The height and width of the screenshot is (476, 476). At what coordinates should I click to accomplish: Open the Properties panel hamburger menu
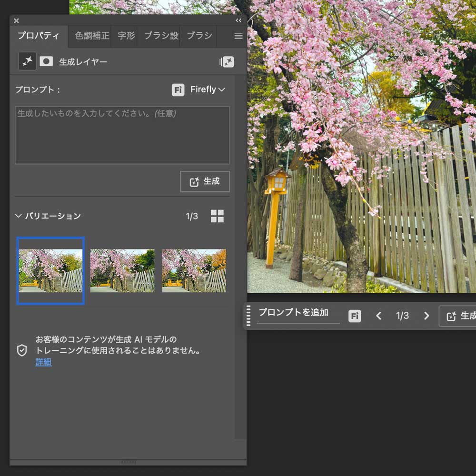(238, 36)
